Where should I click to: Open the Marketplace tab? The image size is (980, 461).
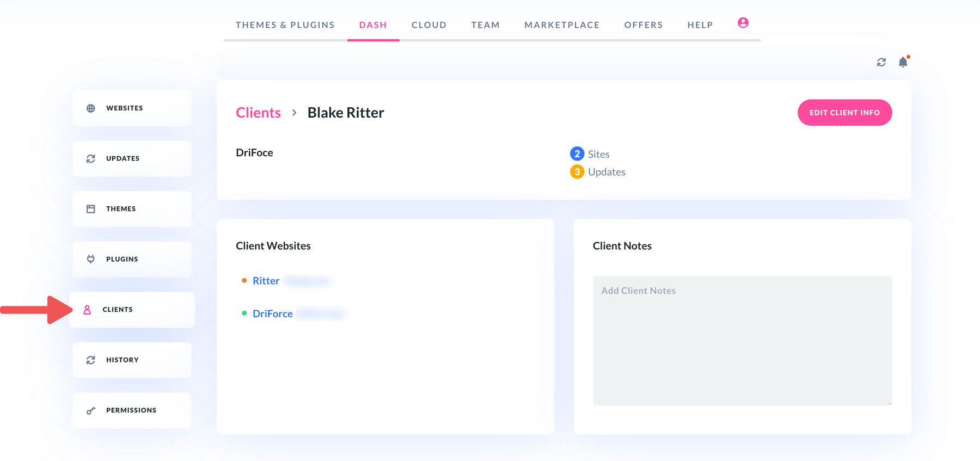(x=561, y=25)
